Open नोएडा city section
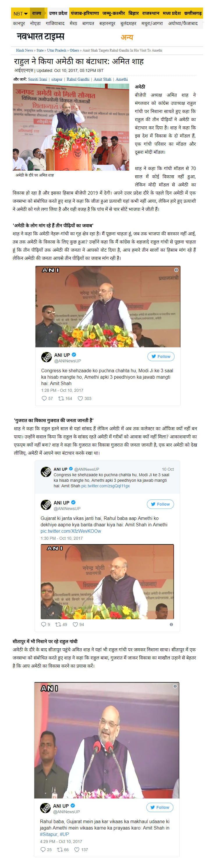Screen dimensions: 215x868 point(35,24)
